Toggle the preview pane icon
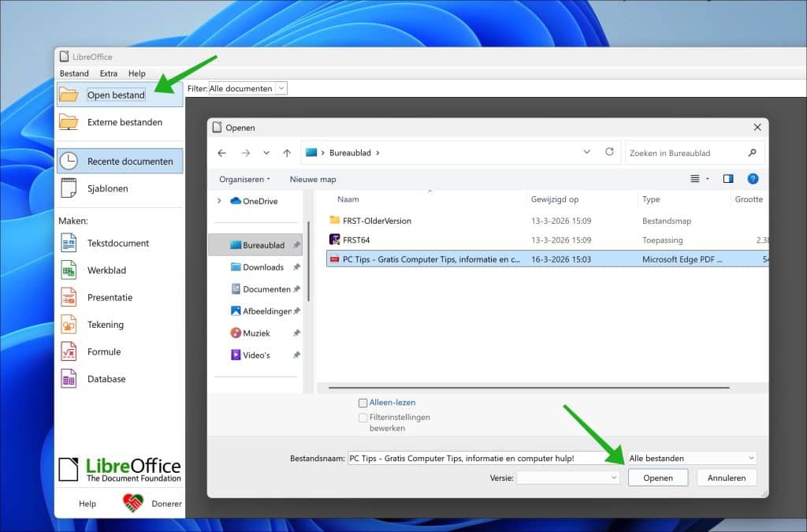This screenshot has width=807, height=532. [727, 179]
